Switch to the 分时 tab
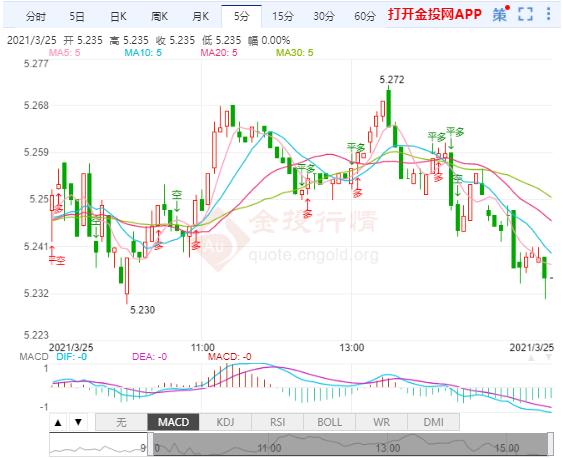563x458 pixels. coord(36,16)
